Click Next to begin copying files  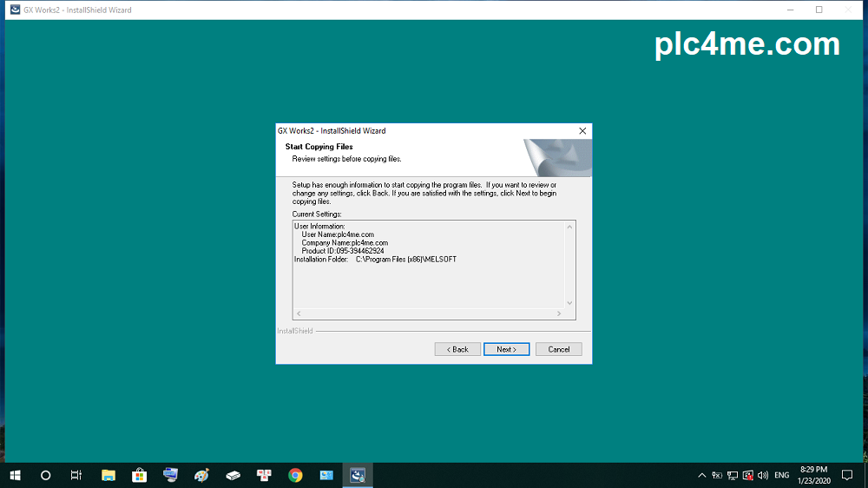click(506, 349)
